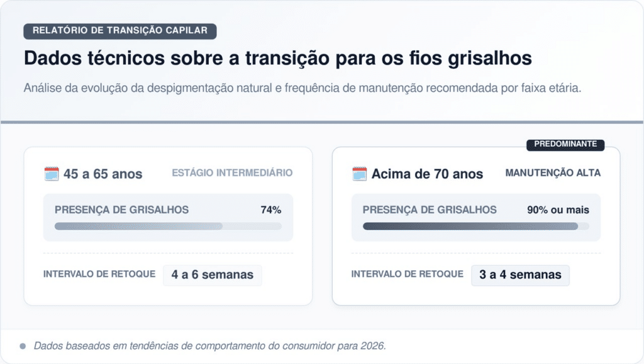Click Presença de Grisalhos label in right card
The image size is (644, 364).
tap(430, 210)
